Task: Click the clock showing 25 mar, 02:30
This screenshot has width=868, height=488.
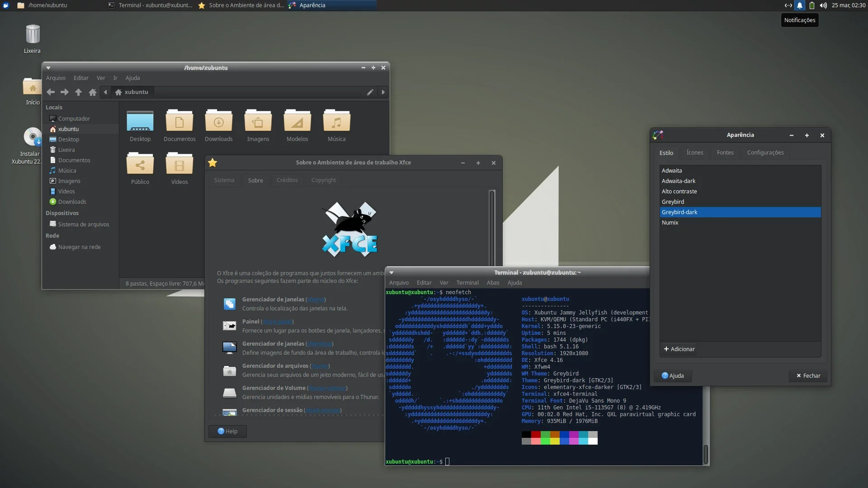Action: 848,5
